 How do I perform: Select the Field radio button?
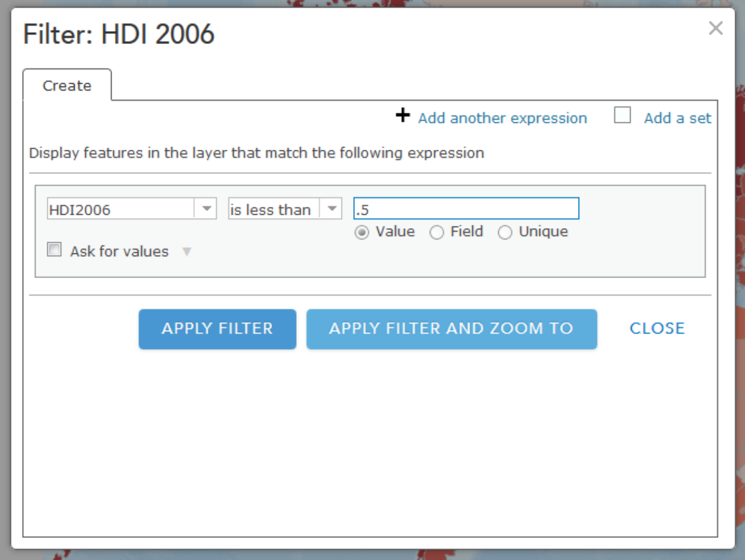(x=437, y=232)
